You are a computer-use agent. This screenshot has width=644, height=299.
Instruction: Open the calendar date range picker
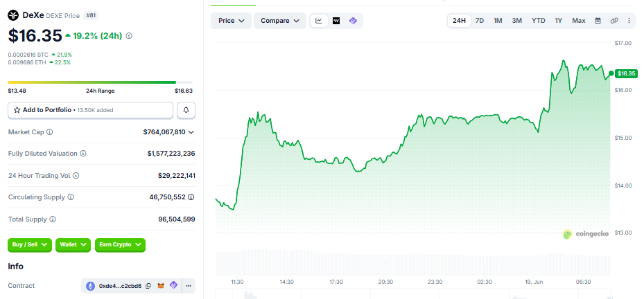tap(598, 21)
